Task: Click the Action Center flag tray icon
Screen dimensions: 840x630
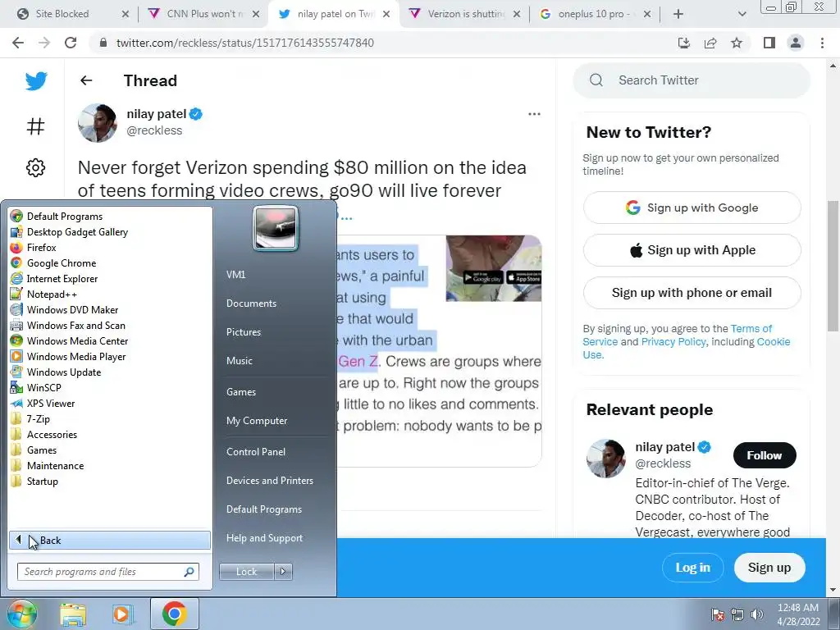Action: click(x=718, y=614)
